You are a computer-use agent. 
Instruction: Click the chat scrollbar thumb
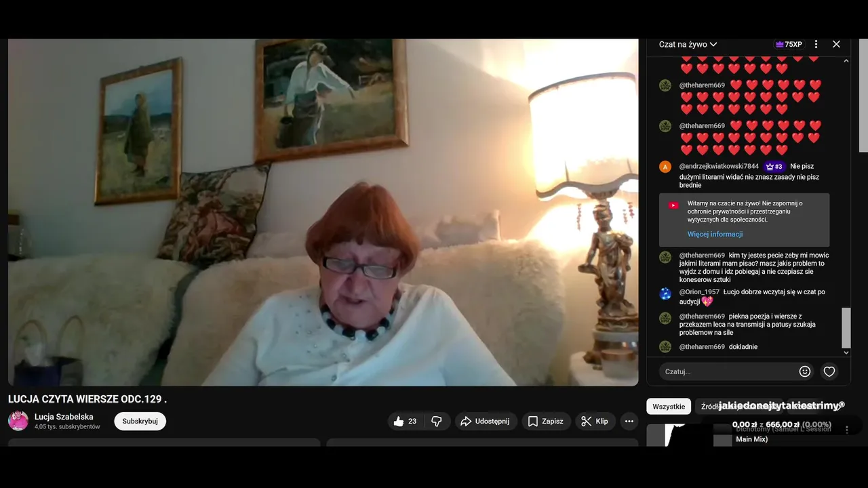tap(846, 327)
